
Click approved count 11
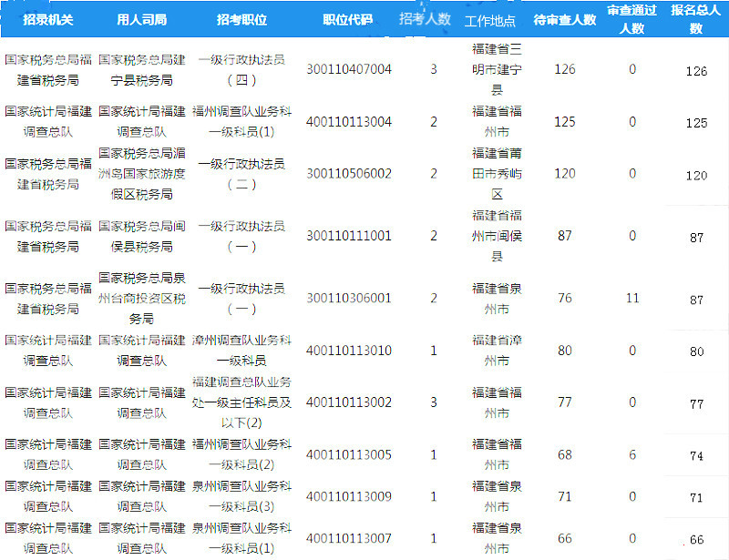click(632, 299)
